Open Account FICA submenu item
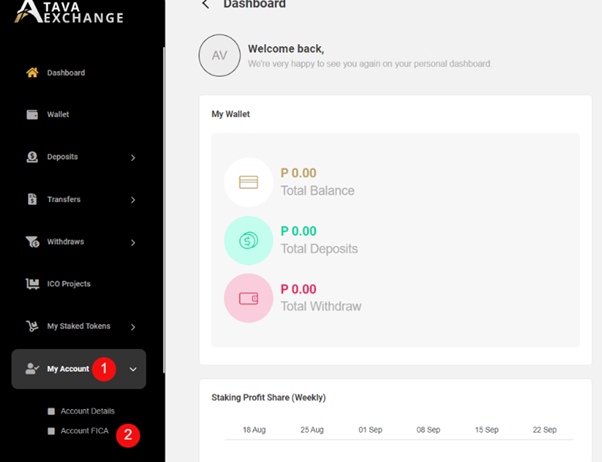This screenshot has width=602, height=462. [83, 431]
